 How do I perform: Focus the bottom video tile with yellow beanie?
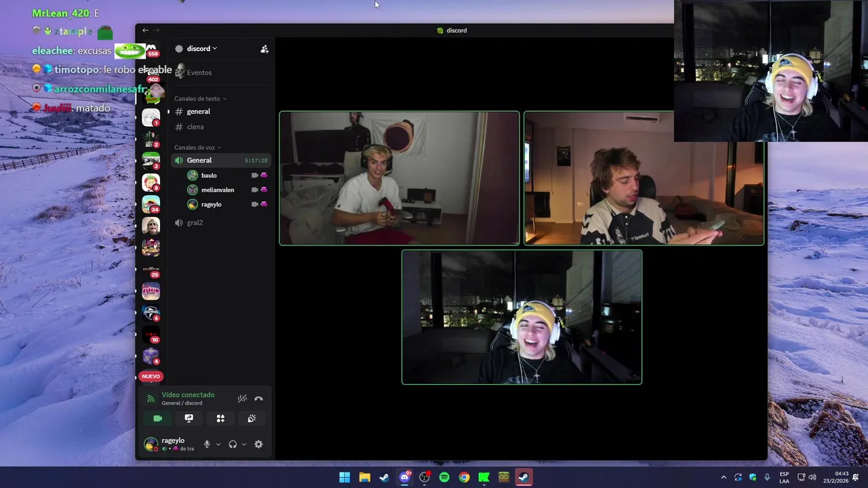point(521,317)
